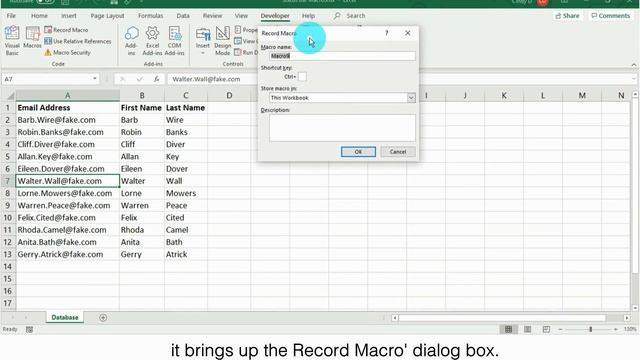Collapse the ribbon with chevron
Screen dimensions: 640x360
[x=633, y=64]
